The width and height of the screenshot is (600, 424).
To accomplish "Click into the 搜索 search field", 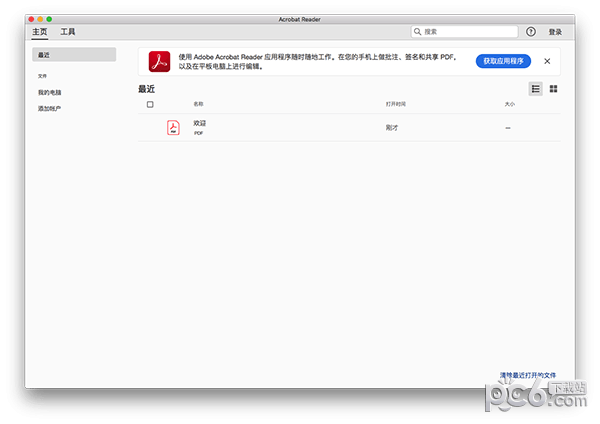I will (465, 32).
